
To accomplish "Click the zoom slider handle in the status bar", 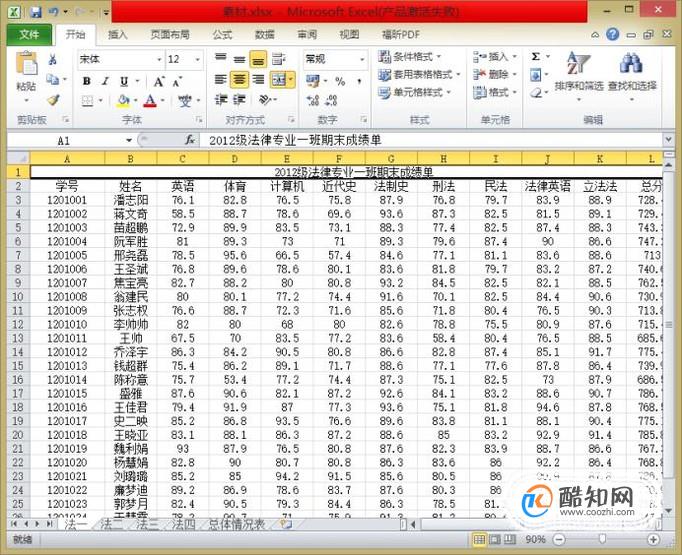I will 602,539.
